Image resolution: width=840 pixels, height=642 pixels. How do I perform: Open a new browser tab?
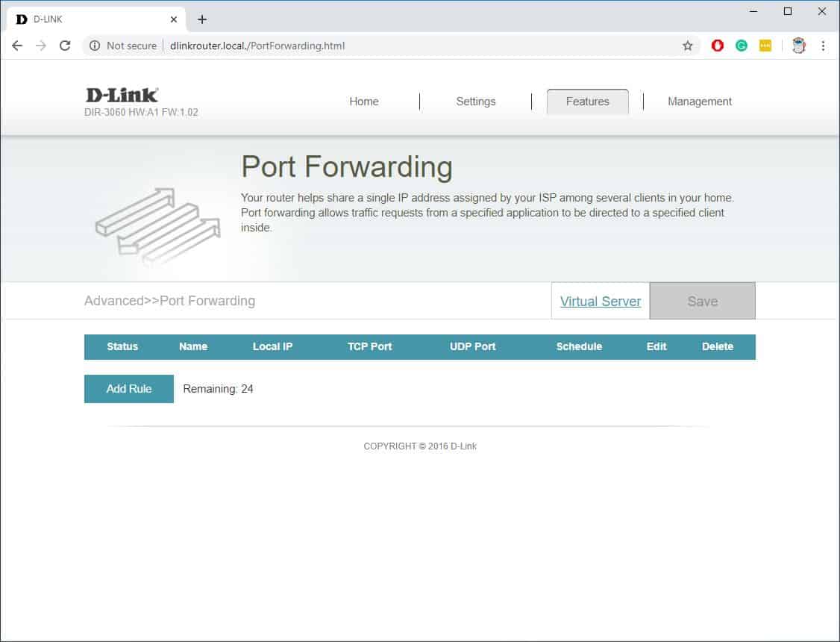[x=202, y=19]
